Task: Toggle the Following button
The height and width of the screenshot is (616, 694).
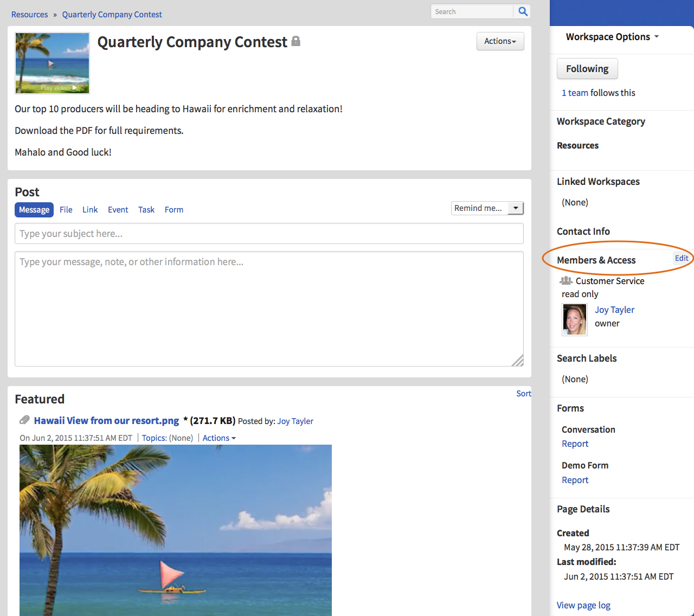Action: pos(587,69)
